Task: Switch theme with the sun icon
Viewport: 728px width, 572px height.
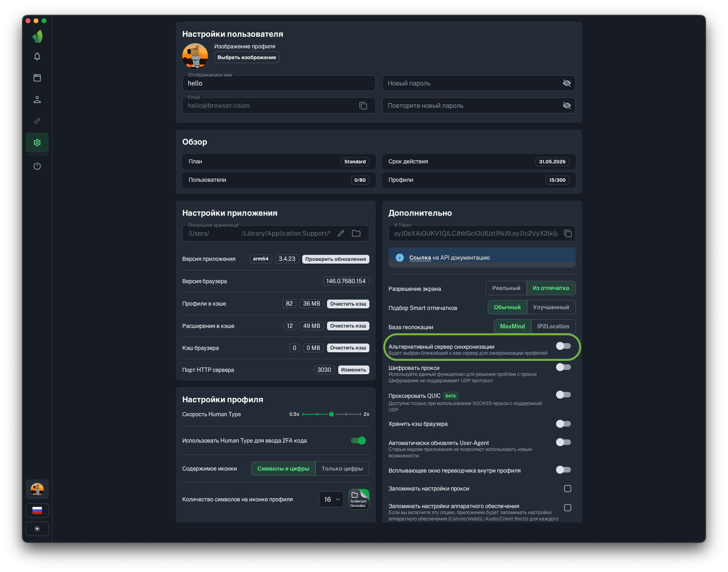Action: [37, 529]
